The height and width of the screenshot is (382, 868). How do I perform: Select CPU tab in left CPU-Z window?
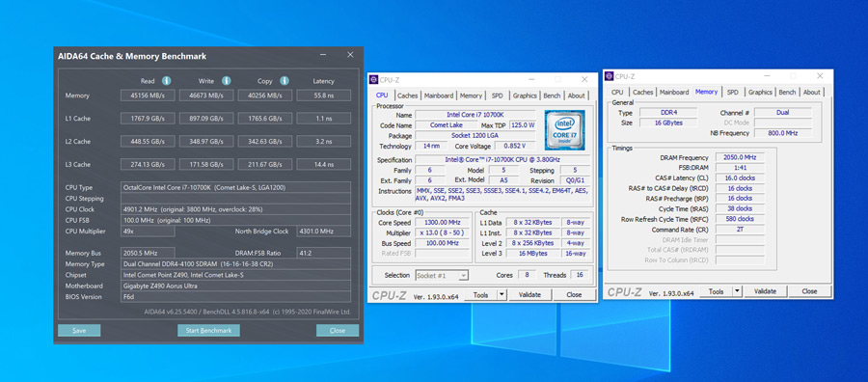[x=382, y=95]
